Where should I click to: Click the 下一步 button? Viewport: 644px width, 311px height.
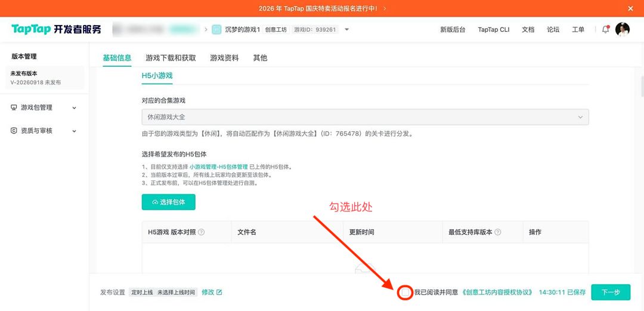611,292
